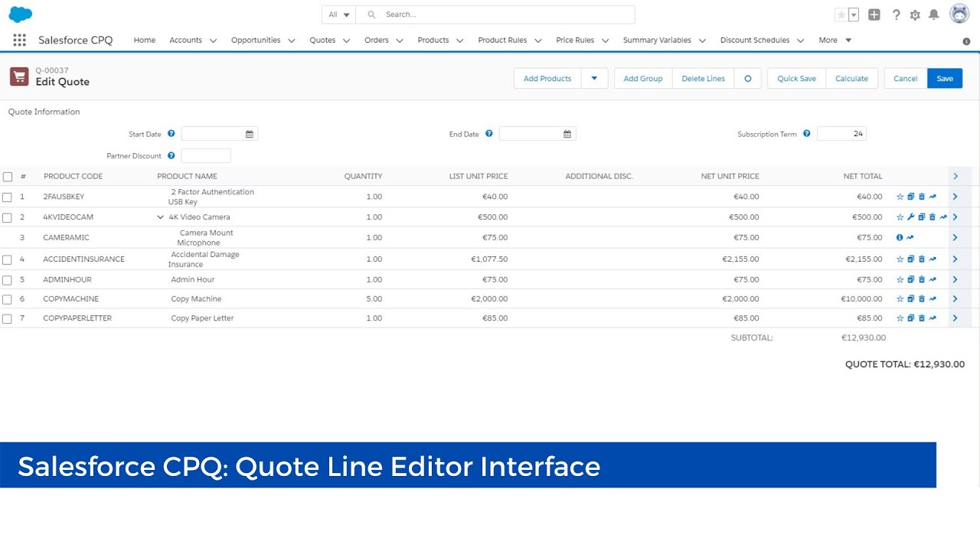This screenshot has height=551, width=980.
Task: Open the discount chart icon on the COPYMACHINE row
Action: tap(933, 299)
